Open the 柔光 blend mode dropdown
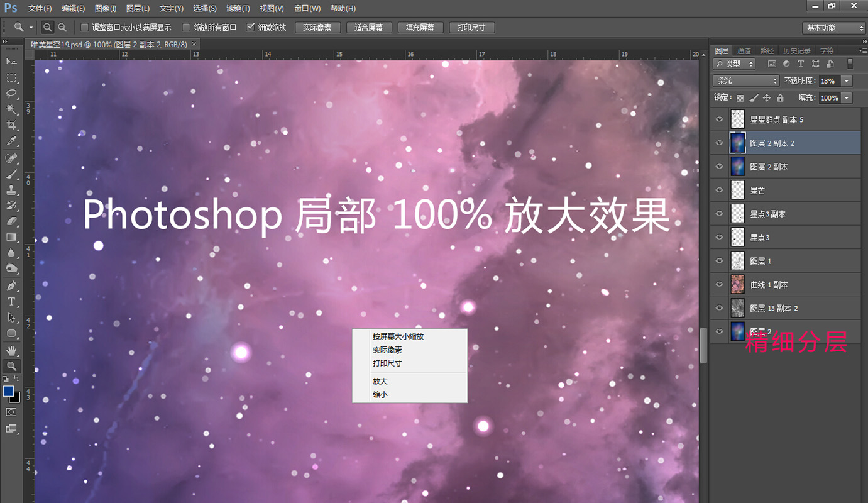Image resolution: width=868 pixels, height=503 pixels. point(746,81)
